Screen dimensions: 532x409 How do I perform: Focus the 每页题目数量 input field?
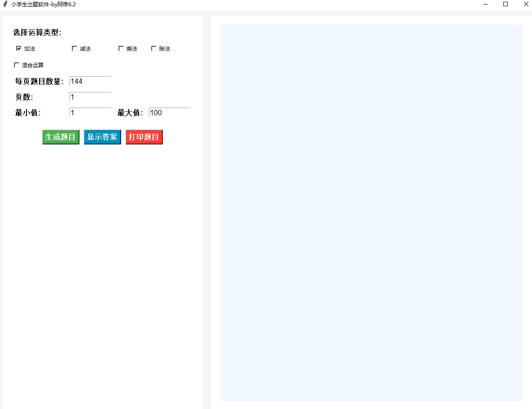pyautogui.click(x=90, y=81)
